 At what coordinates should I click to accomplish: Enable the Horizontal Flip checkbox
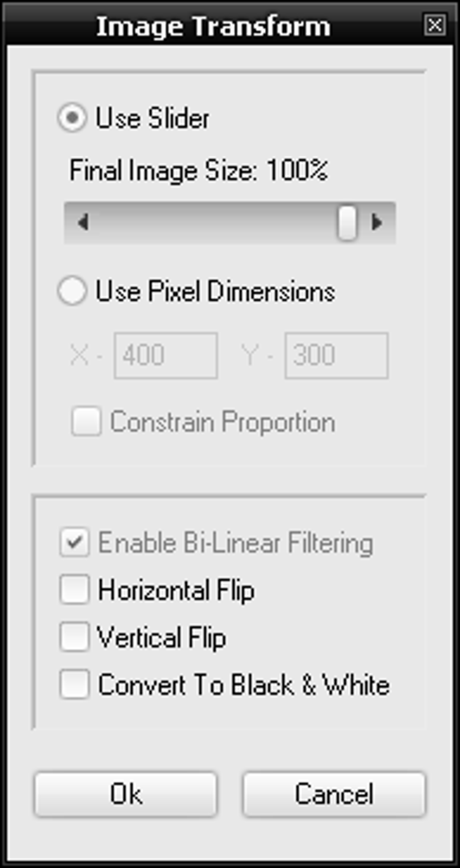74,590
